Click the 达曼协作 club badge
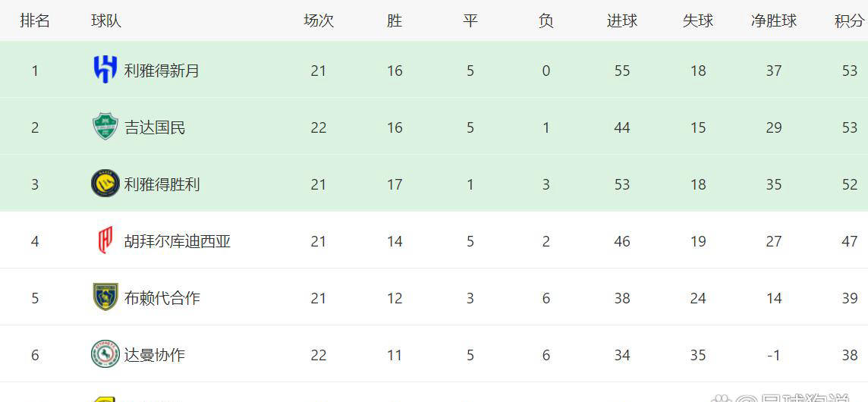 point(105,354)
